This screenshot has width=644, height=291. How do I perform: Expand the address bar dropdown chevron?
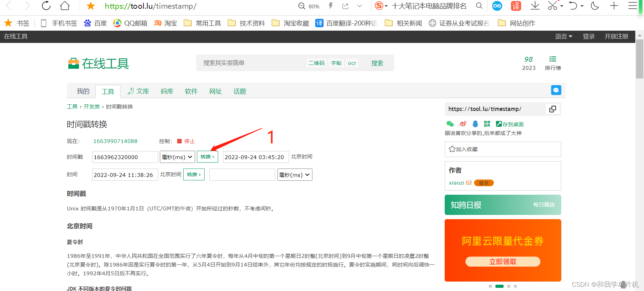pyautogui.click(x=360, y=6)
